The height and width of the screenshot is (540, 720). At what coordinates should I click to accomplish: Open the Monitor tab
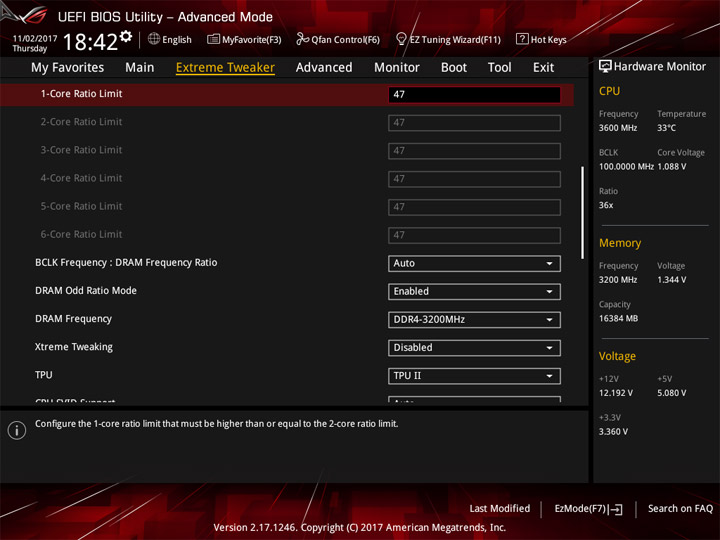[397, 68]
